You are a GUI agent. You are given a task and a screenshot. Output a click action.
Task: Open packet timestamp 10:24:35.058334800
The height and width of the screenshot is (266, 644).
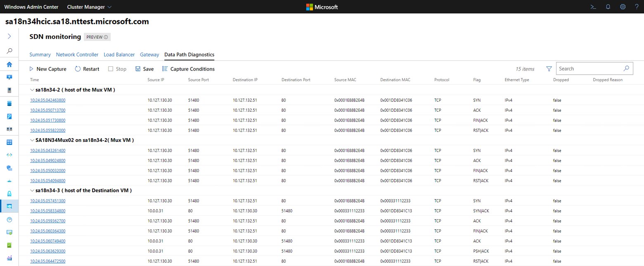[x=48, y=211]
